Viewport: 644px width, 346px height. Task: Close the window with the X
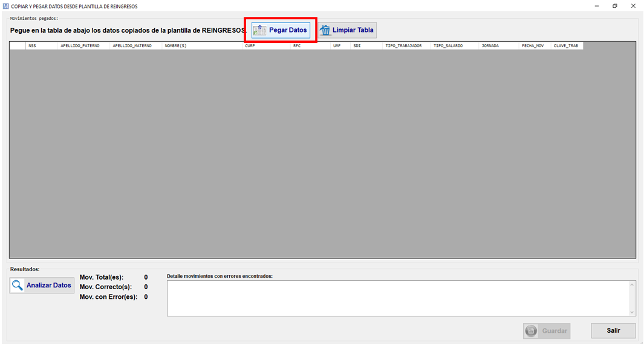[x=633, y=6]
